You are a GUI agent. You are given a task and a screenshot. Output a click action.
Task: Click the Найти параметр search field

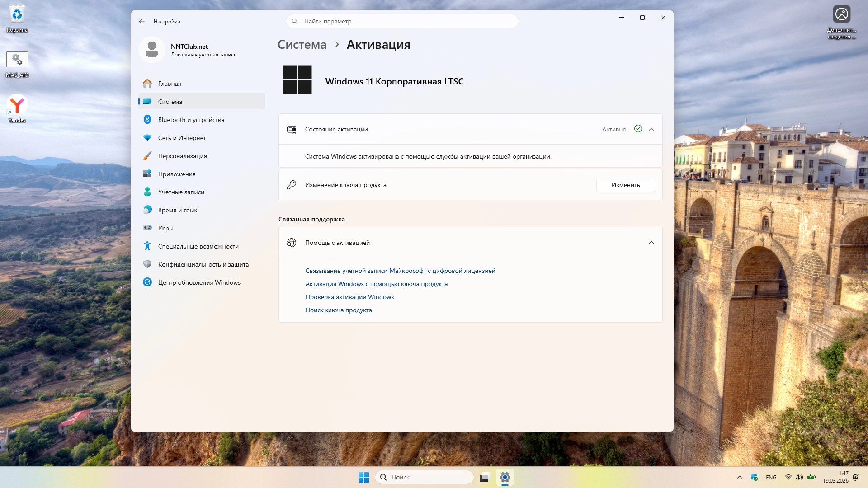402,21
